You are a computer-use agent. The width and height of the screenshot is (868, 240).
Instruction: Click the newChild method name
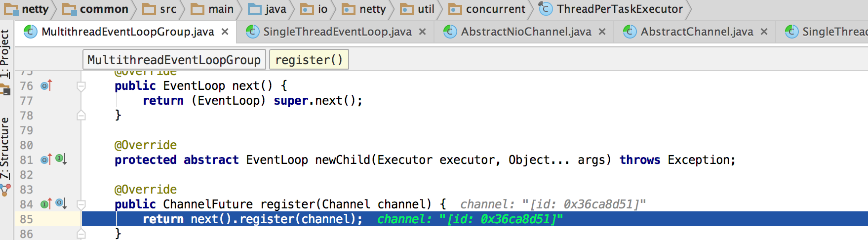click(x=343, y=160)
